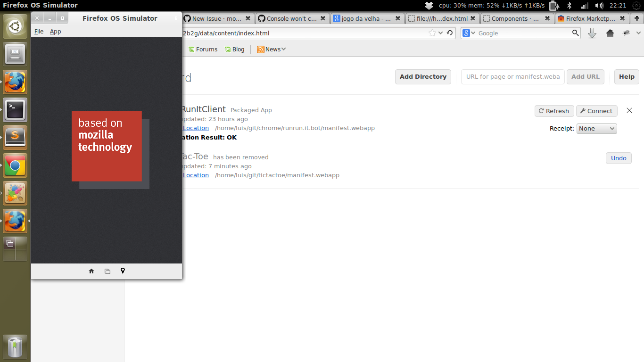The height and width of the screenshot is (362, 644).
Task: Click the Firebug bug icon
Action: [x=627, y=33]
